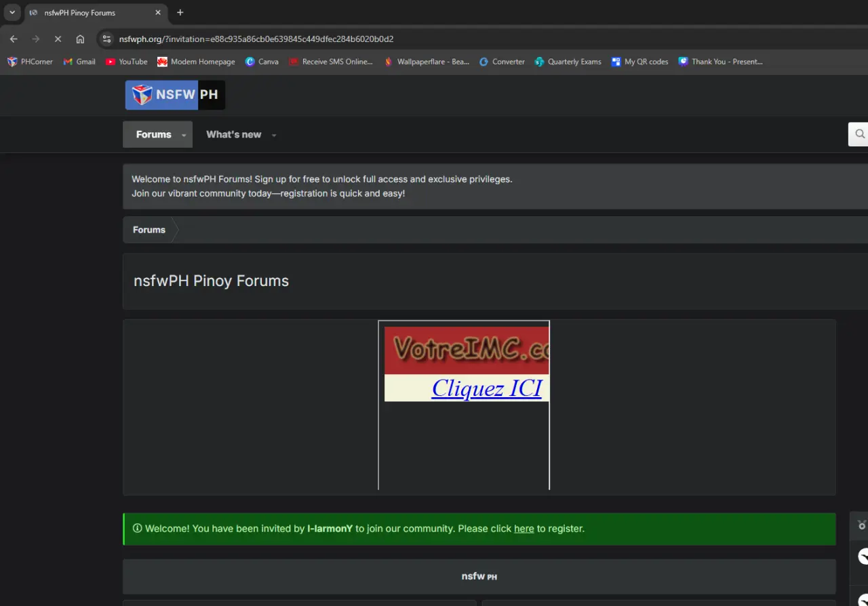The height and width of the screenshot is (606, 868).
Task: Click the search magnifier button
Action: coord(859,134)
